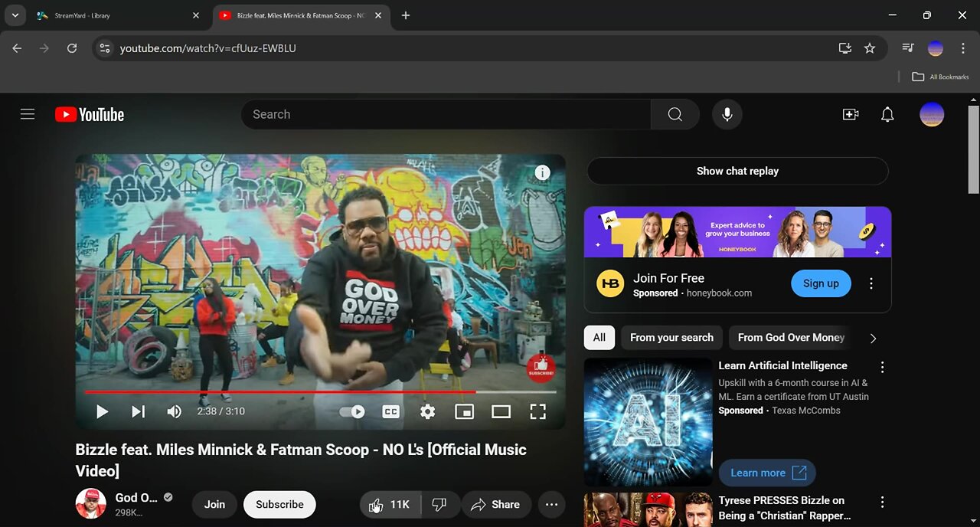This screenshot has height=527, width=980.
Task: Select the From God Over Money chip
Action: pos(791,337)
